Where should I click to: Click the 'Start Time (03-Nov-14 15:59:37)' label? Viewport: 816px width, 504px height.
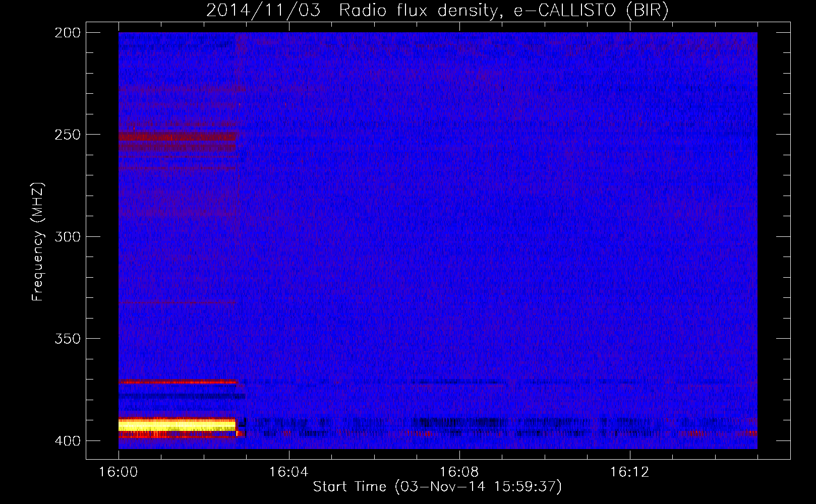tap(437, 487)
